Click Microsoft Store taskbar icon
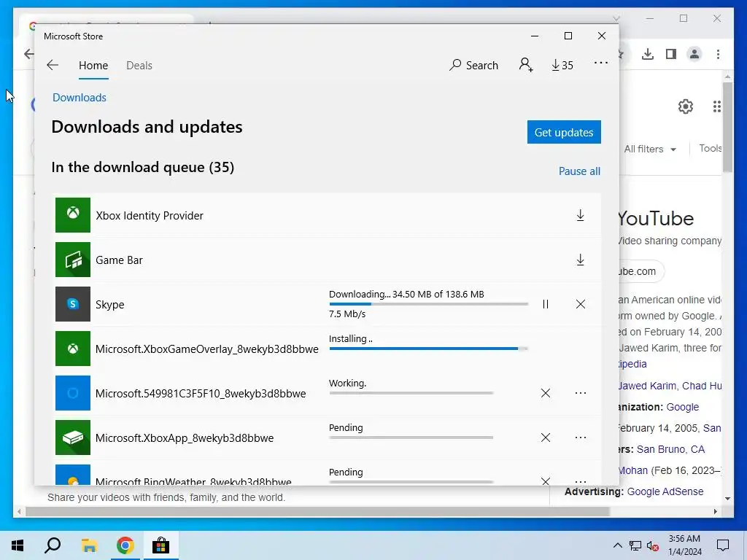This screenshot has width=747, height=560. tap(161, 545)
